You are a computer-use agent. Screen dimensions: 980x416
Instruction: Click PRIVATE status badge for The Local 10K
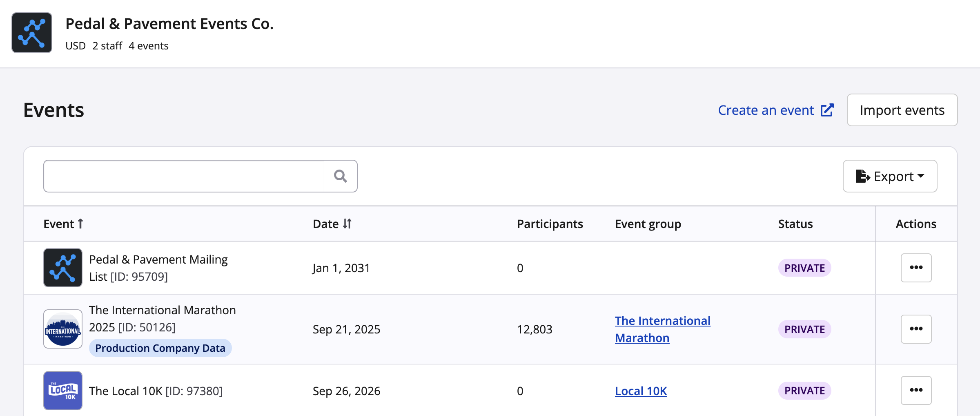tap(804, 391)
